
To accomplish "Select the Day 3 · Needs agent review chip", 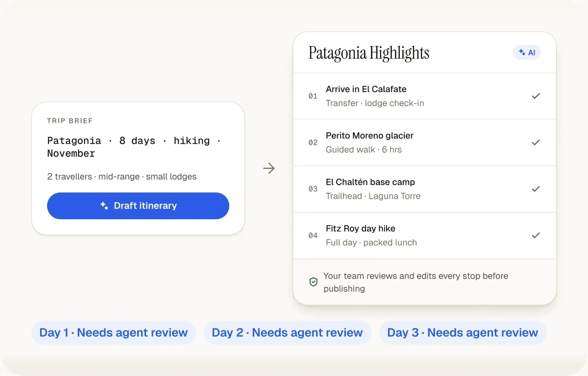I will tap(463, 333).
